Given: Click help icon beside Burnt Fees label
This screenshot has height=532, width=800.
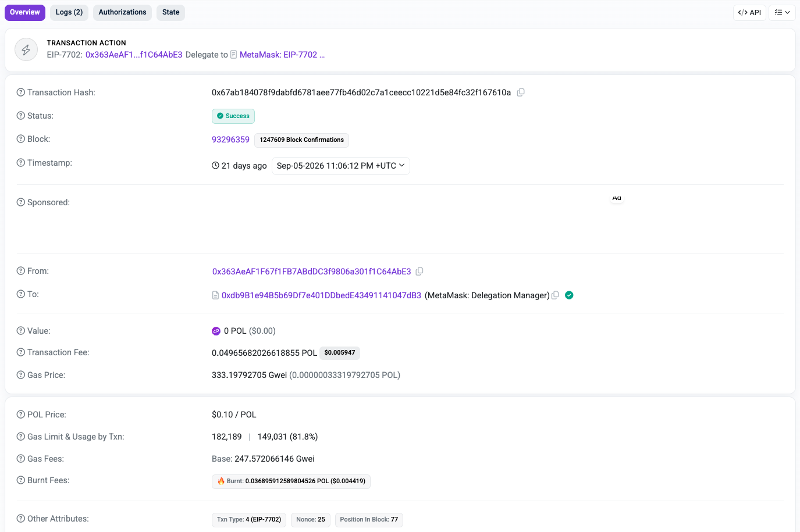Looking at the screenshot, I should pos(21,480).
